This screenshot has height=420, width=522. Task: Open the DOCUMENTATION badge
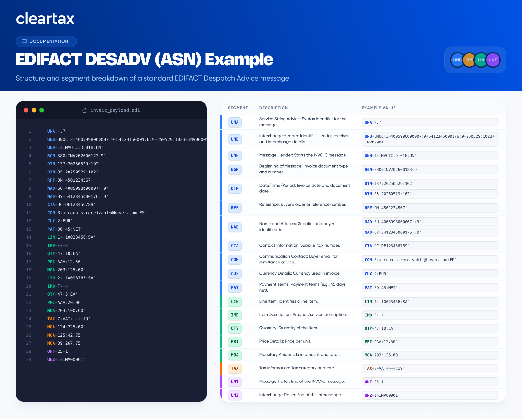click(46, 41)
